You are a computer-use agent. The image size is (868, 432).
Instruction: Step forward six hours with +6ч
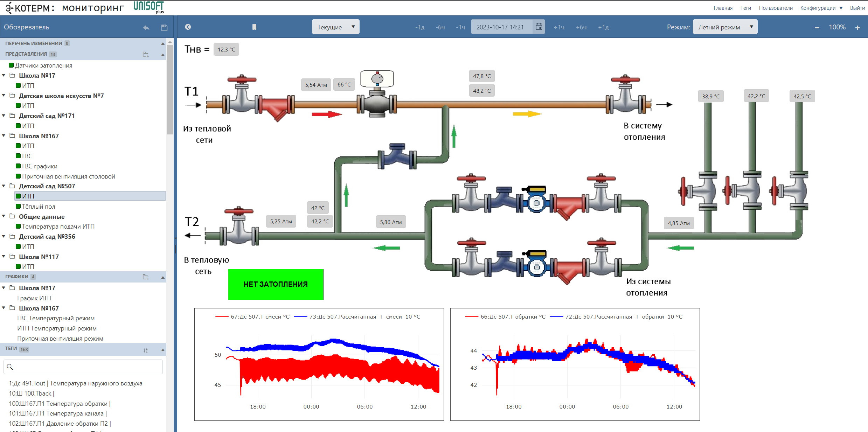581,27
